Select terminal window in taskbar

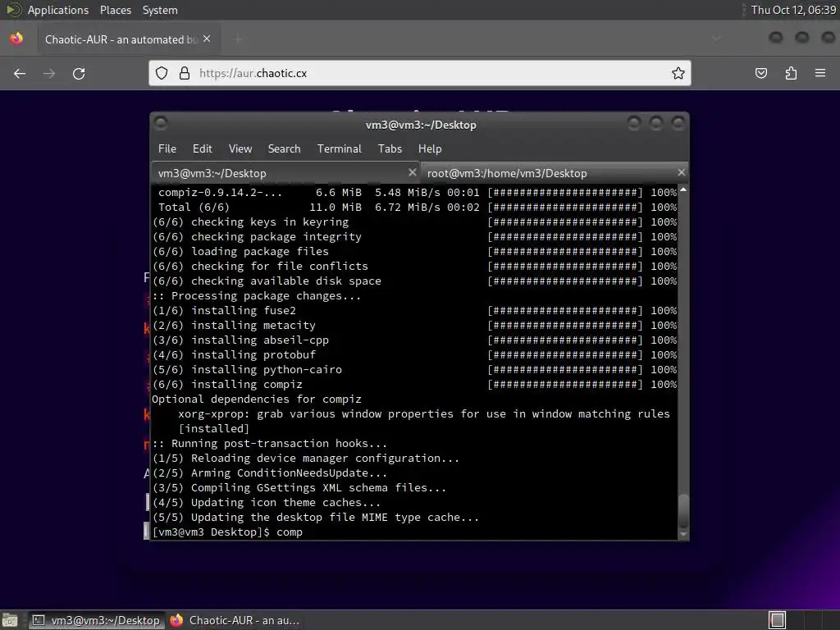[96, 620]
